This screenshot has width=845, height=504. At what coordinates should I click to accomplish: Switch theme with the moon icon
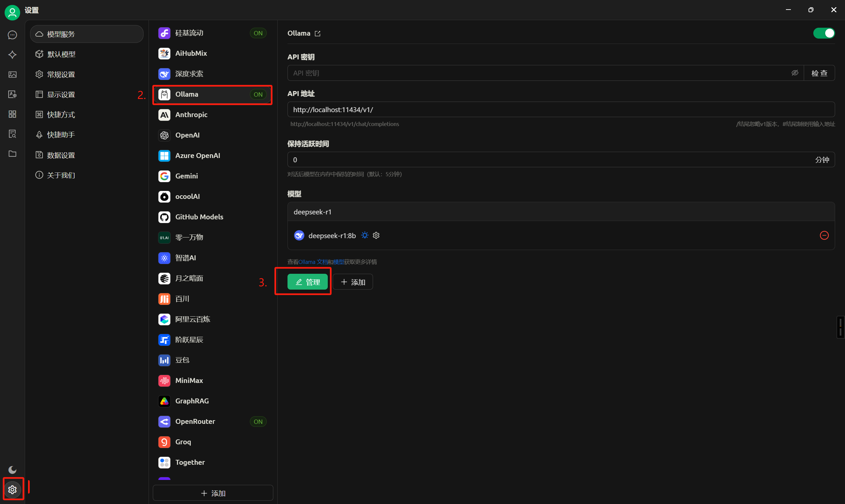(12, 470)
